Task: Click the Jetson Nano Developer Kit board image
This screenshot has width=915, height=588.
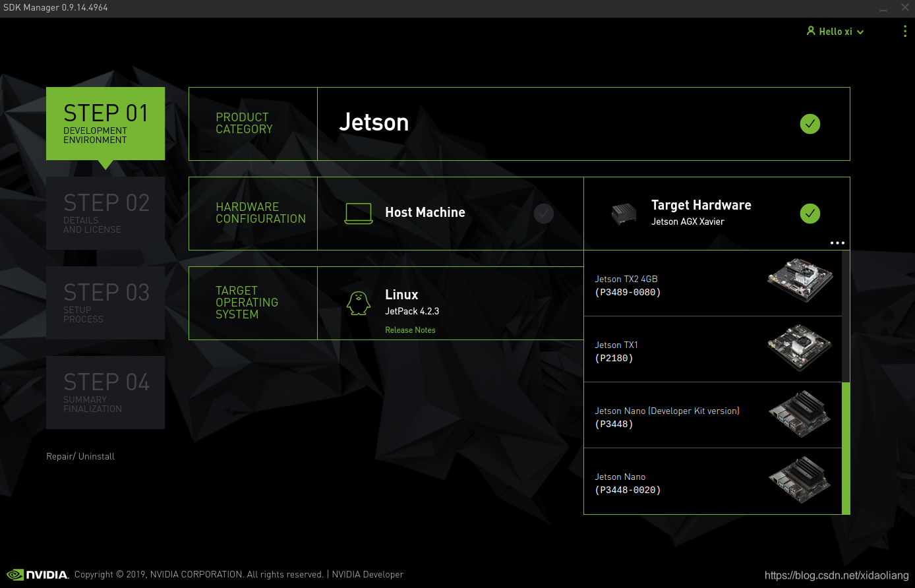Action: (x=800, y=414)
